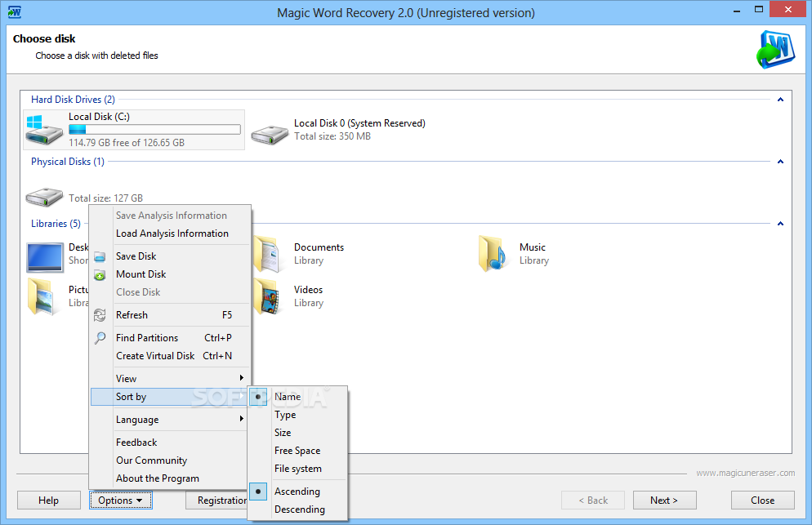Click 'Total size: 127 GB' text
The width and height of the screenshot is (812, 525).
point(105,198)
